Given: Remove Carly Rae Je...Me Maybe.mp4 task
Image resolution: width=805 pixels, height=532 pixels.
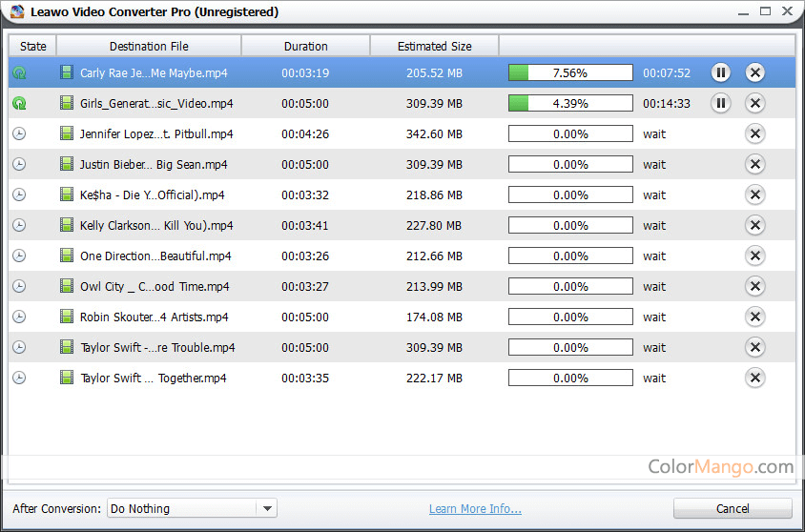Looking at the screenshot, I should [x=754, y=72].
